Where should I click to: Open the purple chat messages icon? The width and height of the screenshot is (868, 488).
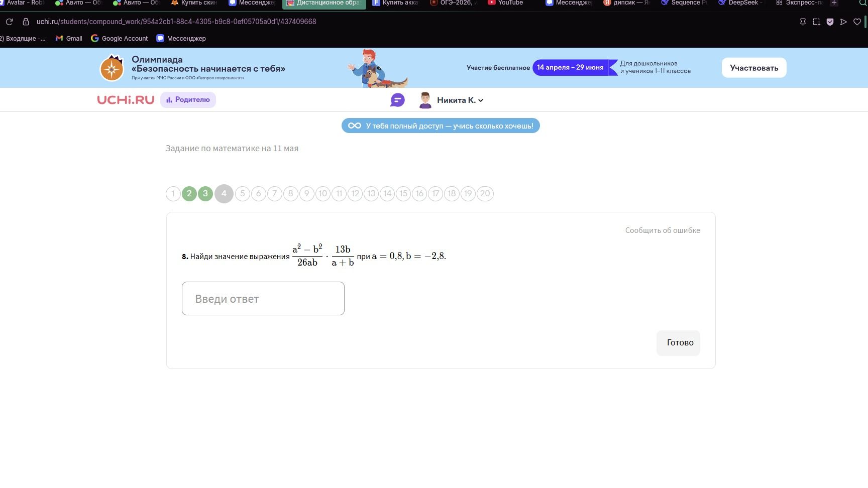[x=397, y=100]
